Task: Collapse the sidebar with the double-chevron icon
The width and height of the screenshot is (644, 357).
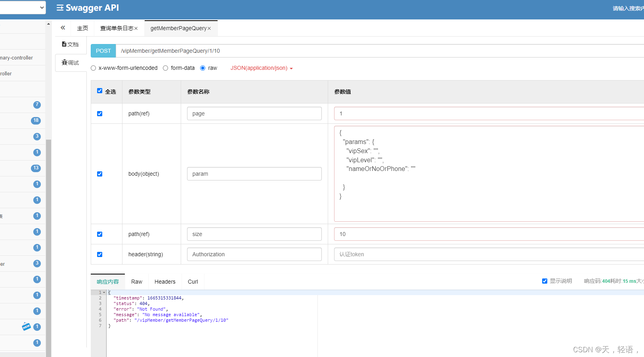Action: (x=63, y=28)
